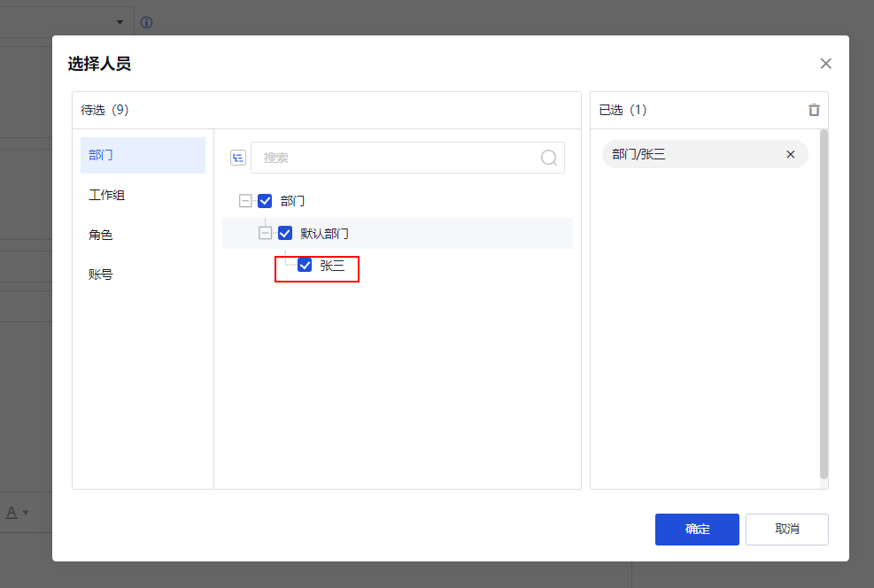This screenshot has height=588, width=874.
Task: Switch to the 账号 tab
Action: (101, 275)
